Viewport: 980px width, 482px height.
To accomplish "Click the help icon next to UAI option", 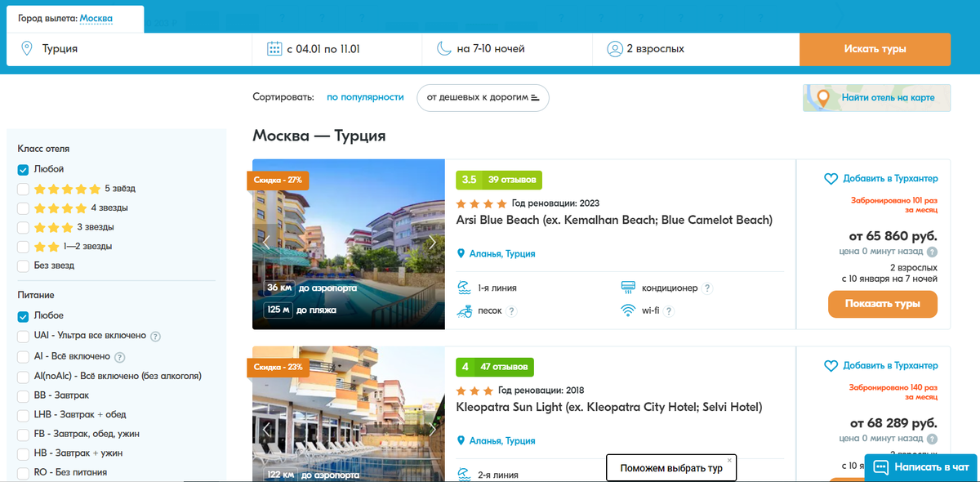I will click(x=155, y=336).
